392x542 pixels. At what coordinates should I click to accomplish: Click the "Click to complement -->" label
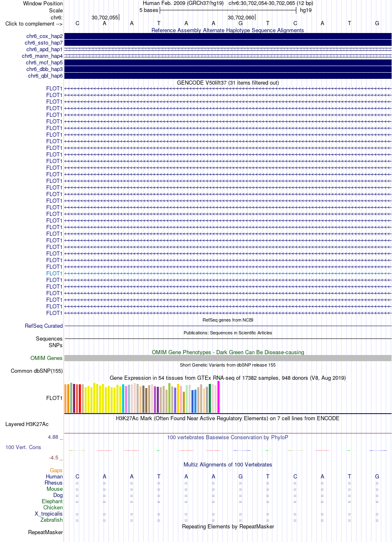pos(34,24)
